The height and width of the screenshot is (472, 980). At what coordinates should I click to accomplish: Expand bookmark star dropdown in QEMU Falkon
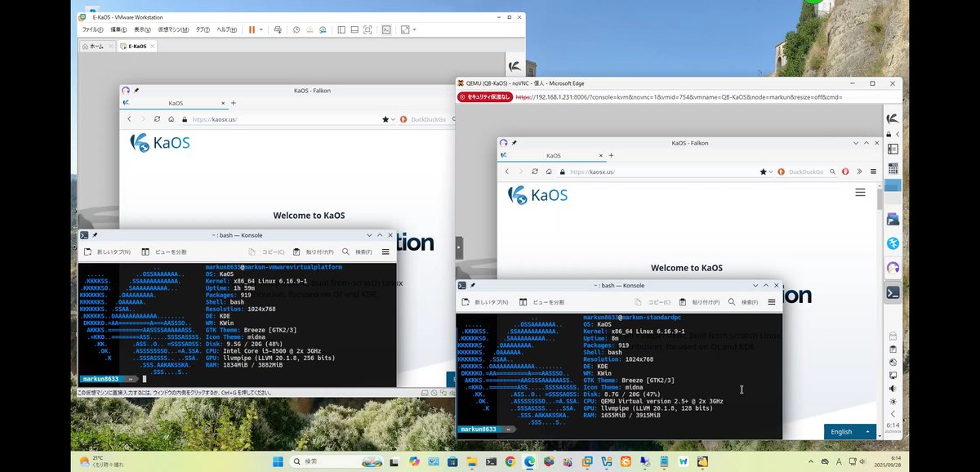(x=770, y=172)
